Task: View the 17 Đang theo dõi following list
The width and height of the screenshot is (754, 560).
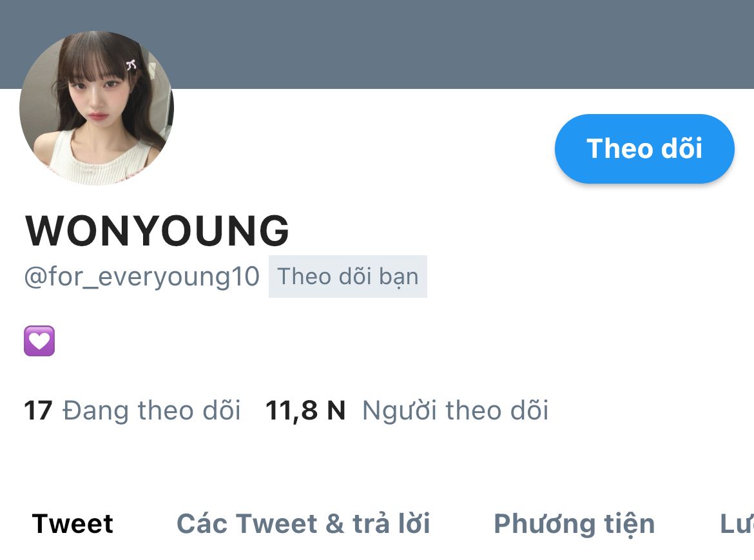Action: pyautogui.click(x=132, y=410)
